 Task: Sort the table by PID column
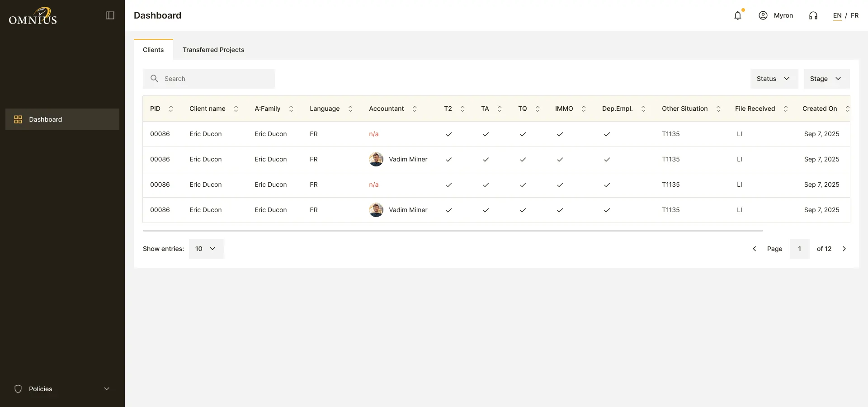pyautogui.click(x=171, y=109)
